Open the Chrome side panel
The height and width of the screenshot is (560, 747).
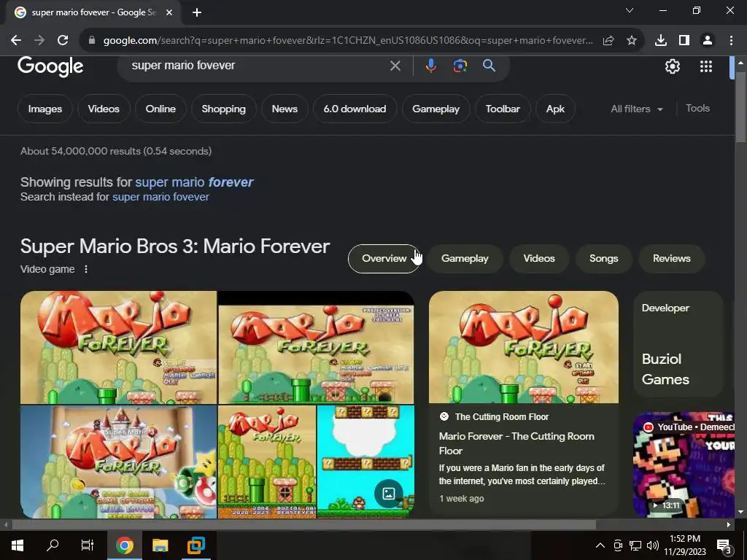tap(684, 41)
